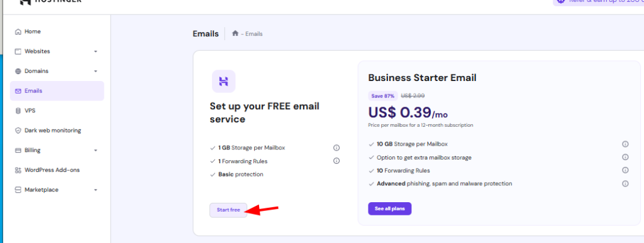Open the Emails sidebar menu item
Viewport: 644px width, 243px height.
pyautogui.click(x=57, y=91)
